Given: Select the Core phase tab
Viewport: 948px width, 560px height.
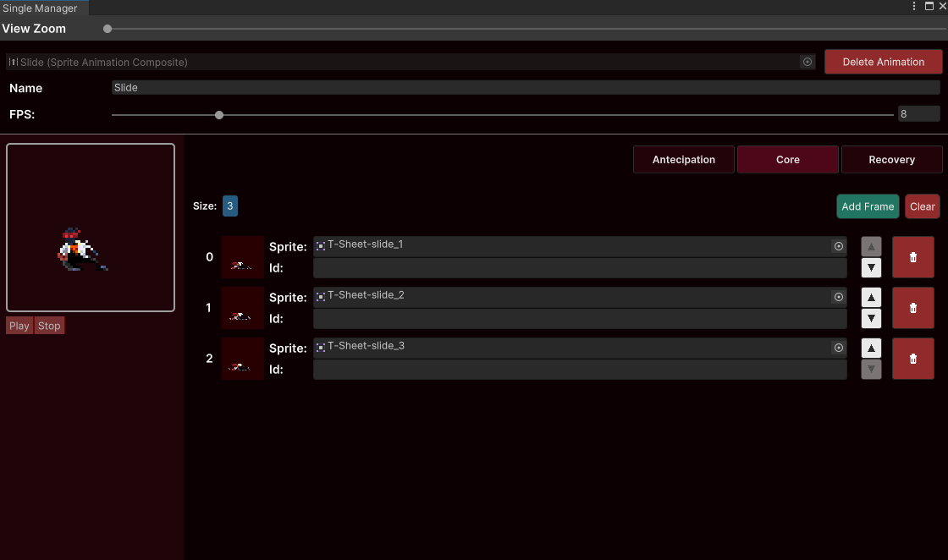Looking at the screenshot, I should point(787,159).
